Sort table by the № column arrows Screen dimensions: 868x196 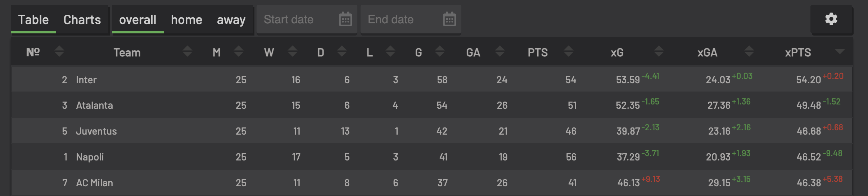pyautogui.click(x=59, y=52)
